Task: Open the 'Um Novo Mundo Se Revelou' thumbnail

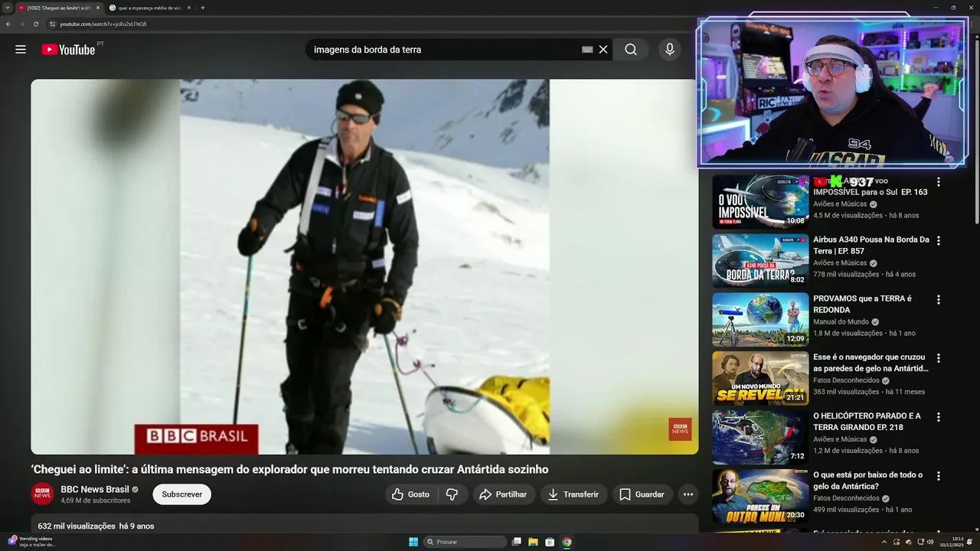Action: (x=760, y=379)
